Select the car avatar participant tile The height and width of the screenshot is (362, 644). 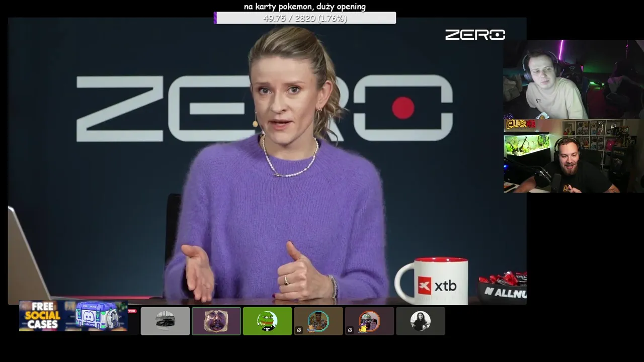(165, 321)
